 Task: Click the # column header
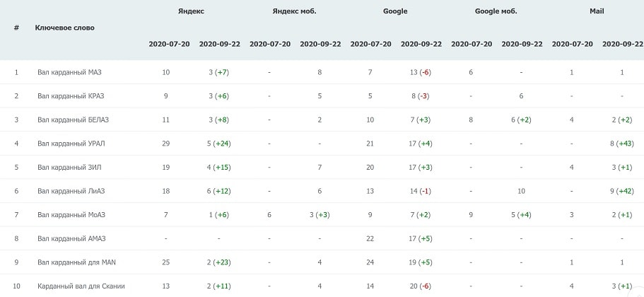pyautogui.click(x=16, y=28)
